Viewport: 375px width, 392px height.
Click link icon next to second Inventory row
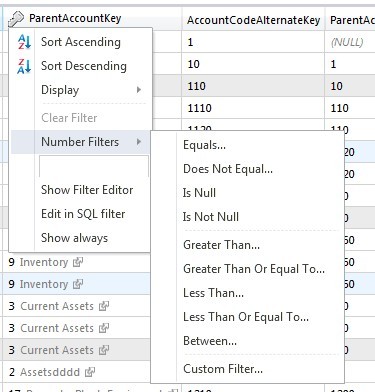[78, 284]
